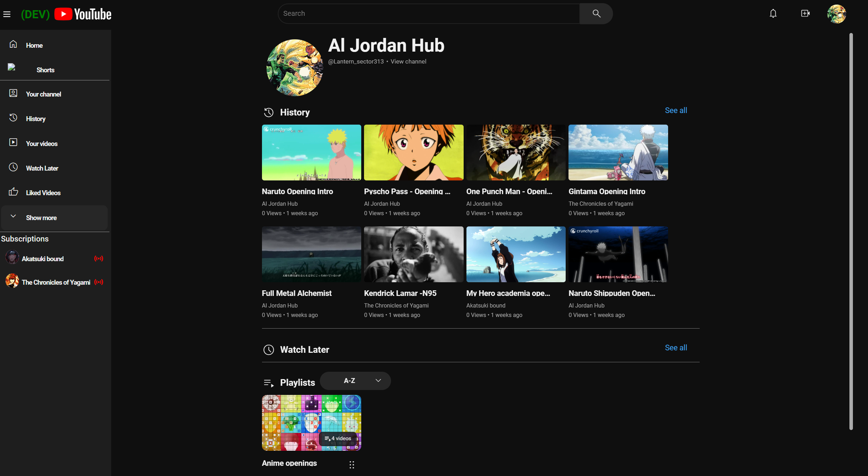Image resolution: width=868 pixels, height=476 pixels.
Task: Click the search magnifier button
Action: 596,14
